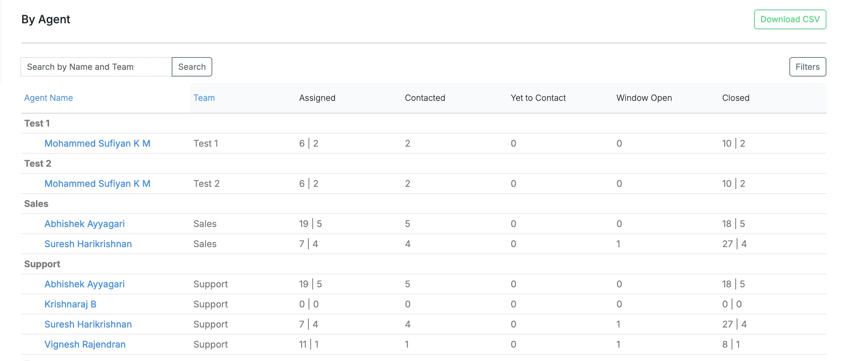Open Krishnaraj B agent link

(x=71, y=304)
